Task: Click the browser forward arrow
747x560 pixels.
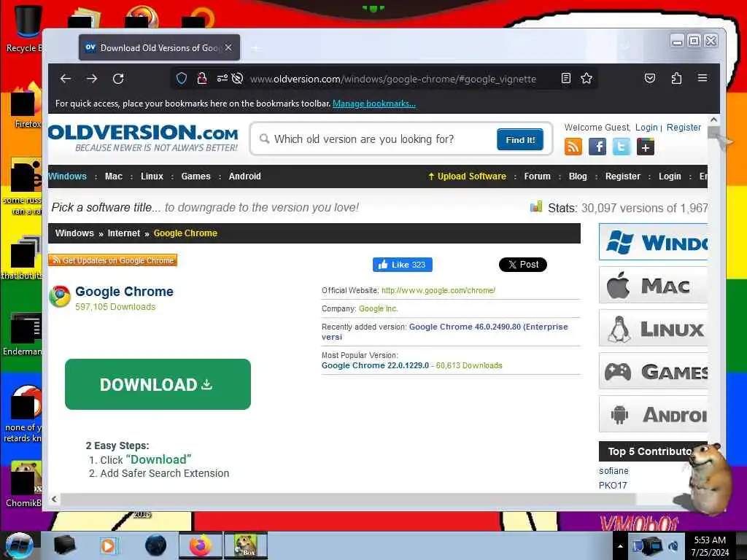Action: (92, 79)
